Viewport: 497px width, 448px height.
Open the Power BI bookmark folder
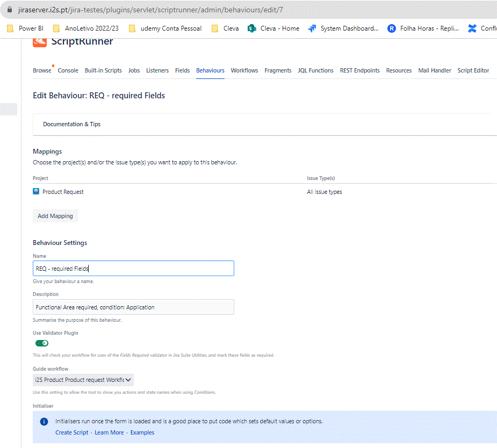click(x=25, y=28)
